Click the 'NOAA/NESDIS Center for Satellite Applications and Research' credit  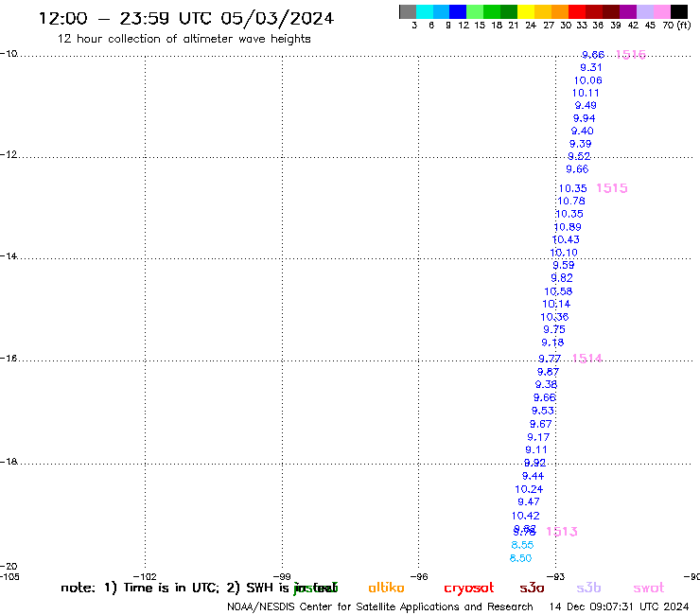pyautogui.click(x=380, y=607)
